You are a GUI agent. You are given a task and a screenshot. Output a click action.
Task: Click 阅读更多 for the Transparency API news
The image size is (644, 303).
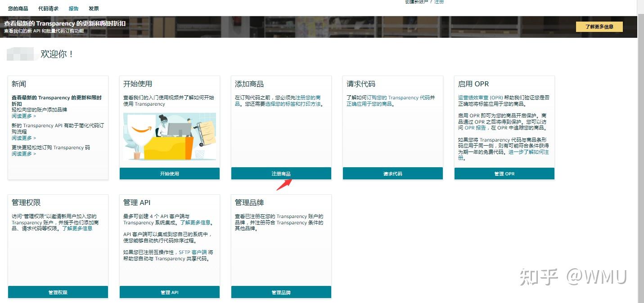(21, 138)
